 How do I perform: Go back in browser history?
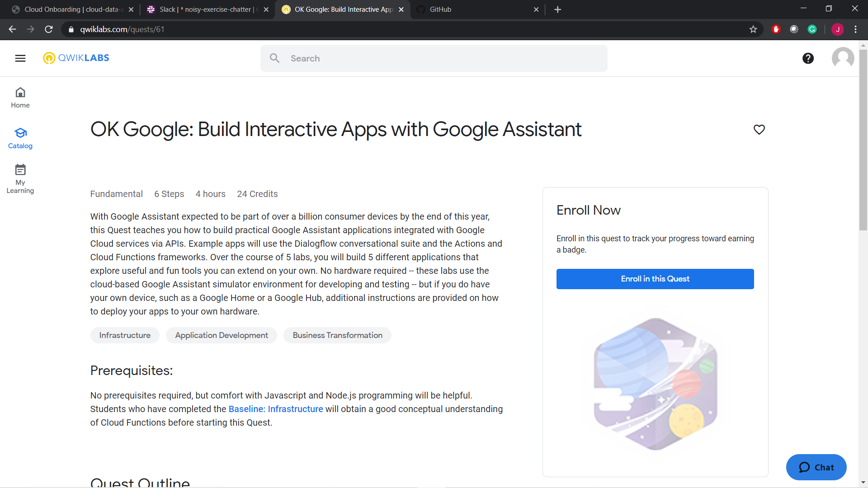pos(13,29)
